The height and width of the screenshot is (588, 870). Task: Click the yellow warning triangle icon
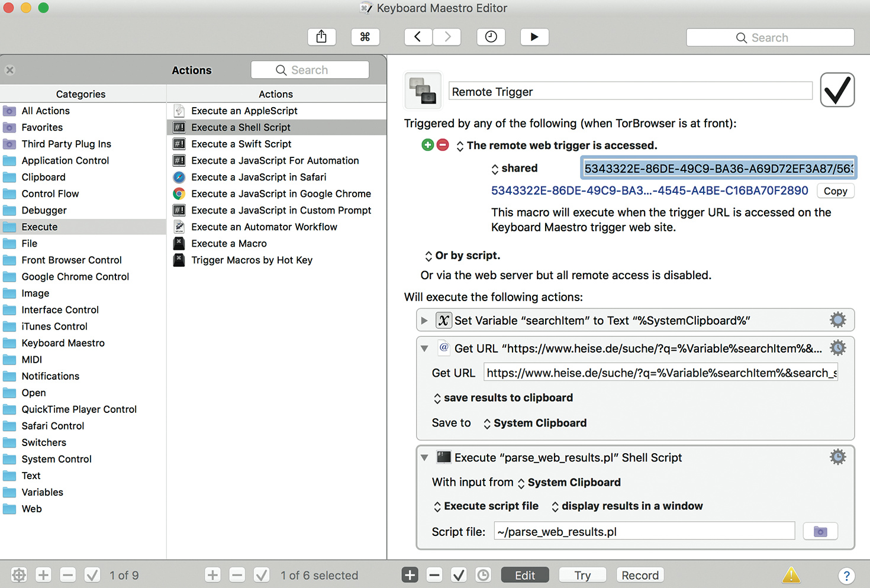791,574
